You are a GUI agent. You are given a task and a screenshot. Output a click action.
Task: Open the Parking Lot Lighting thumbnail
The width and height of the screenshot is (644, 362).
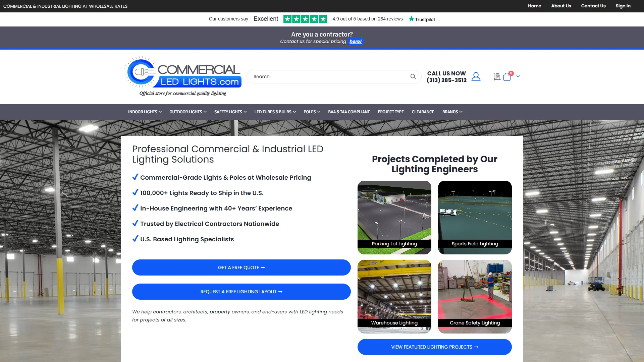(x=394, y=218)
